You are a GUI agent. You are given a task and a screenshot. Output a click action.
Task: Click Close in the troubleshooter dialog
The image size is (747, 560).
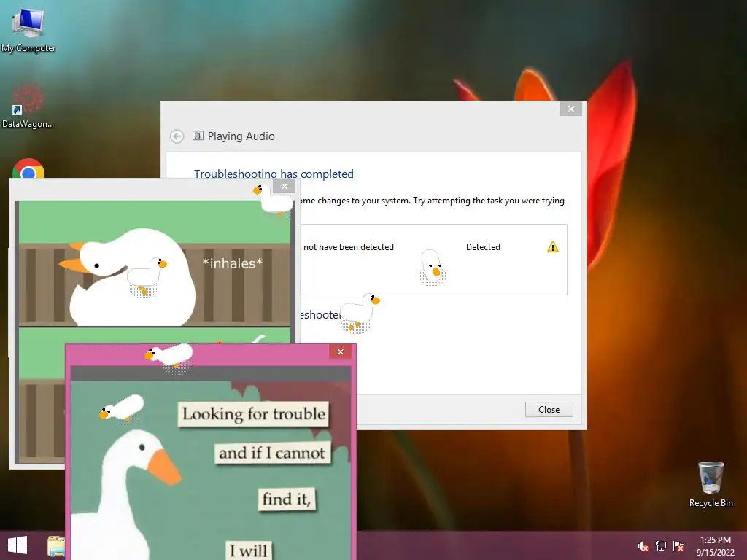[549, 410]
